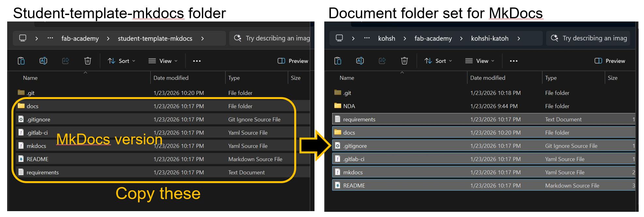Toggle Preview pane in right window

610,61
